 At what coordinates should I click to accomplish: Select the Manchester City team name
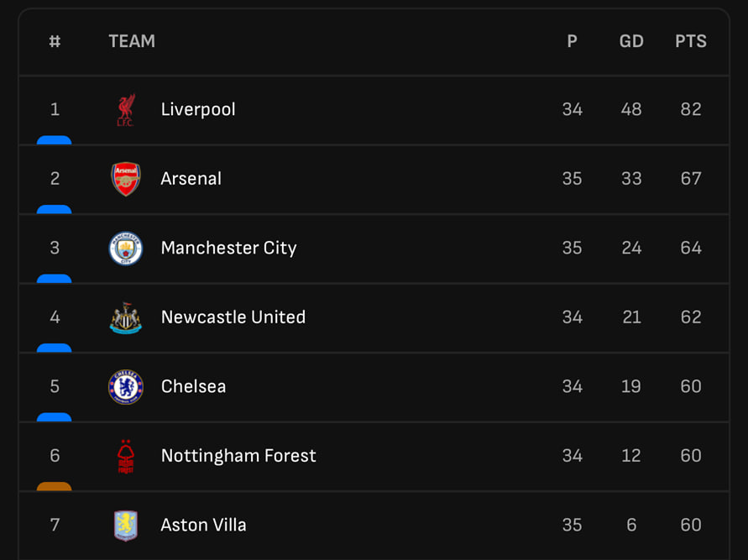(228, 249)
